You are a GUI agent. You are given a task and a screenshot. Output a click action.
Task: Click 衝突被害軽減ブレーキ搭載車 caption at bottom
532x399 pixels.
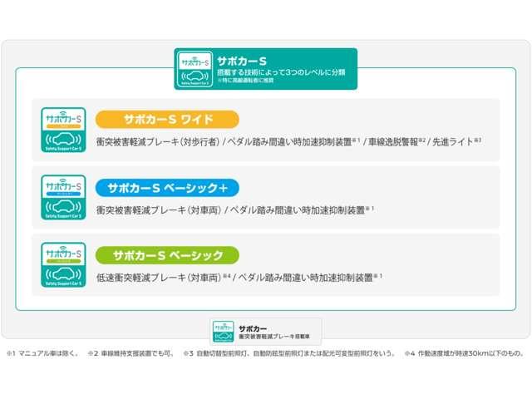[x=273, y=337]
